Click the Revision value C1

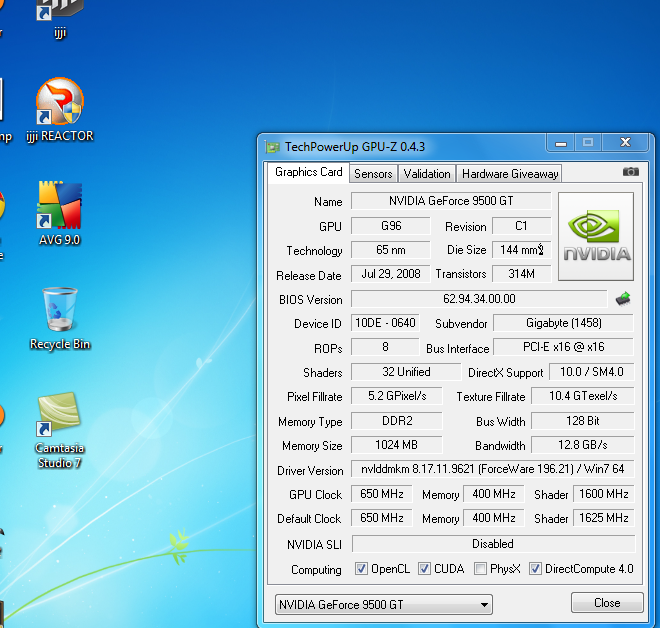(521, 226)
